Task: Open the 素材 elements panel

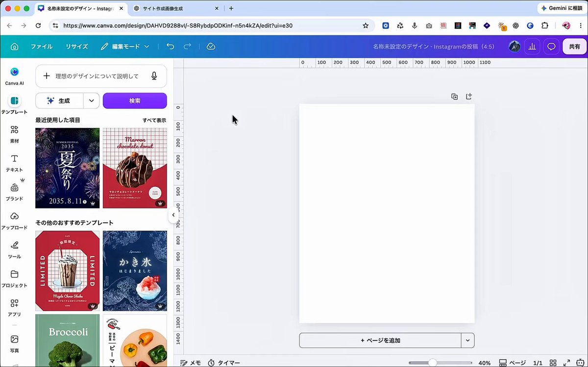Action: 15,133
